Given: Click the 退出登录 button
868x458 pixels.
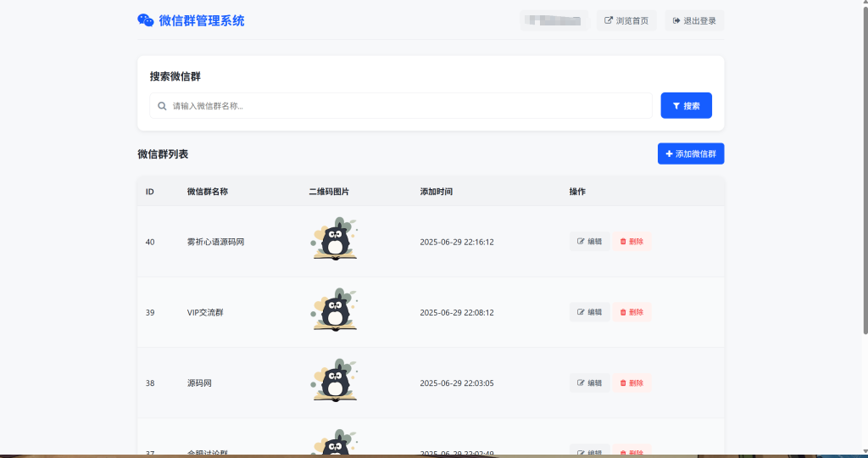Looking at the screenshot, I should pos(694,20).
